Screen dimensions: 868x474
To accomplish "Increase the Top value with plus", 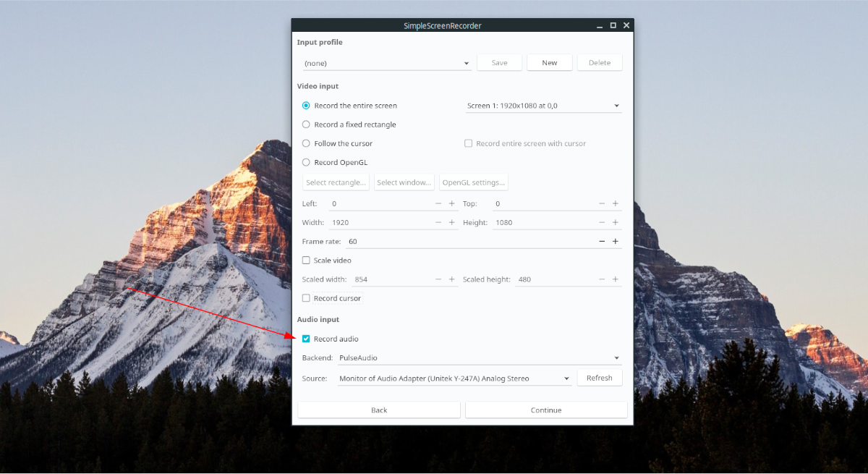I will 616,204.
